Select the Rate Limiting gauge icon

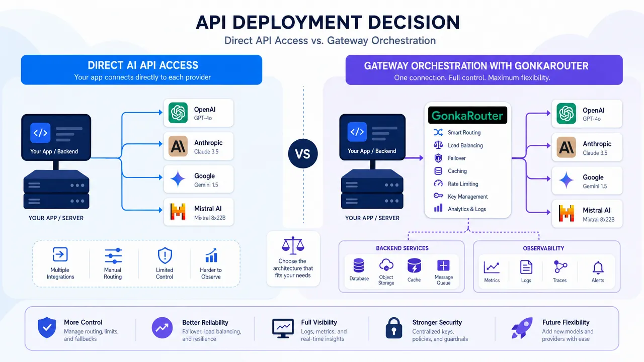point(438,184)
